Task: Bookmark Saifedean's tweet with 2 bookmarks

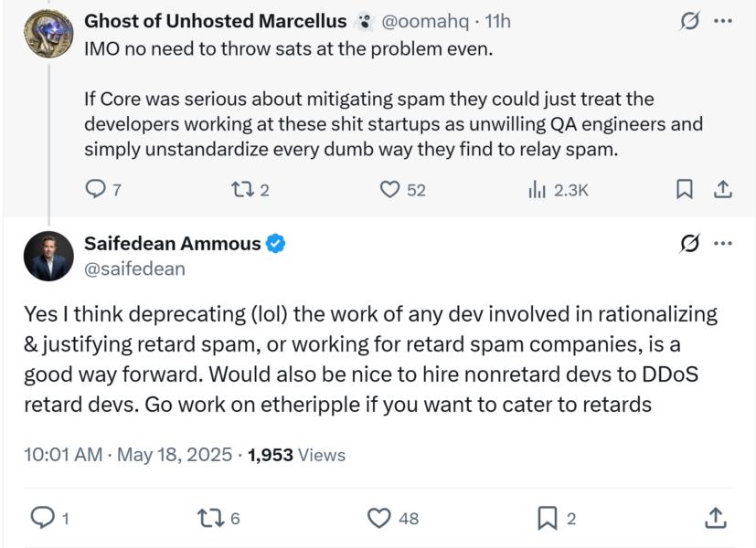Action: coord(547,518)
